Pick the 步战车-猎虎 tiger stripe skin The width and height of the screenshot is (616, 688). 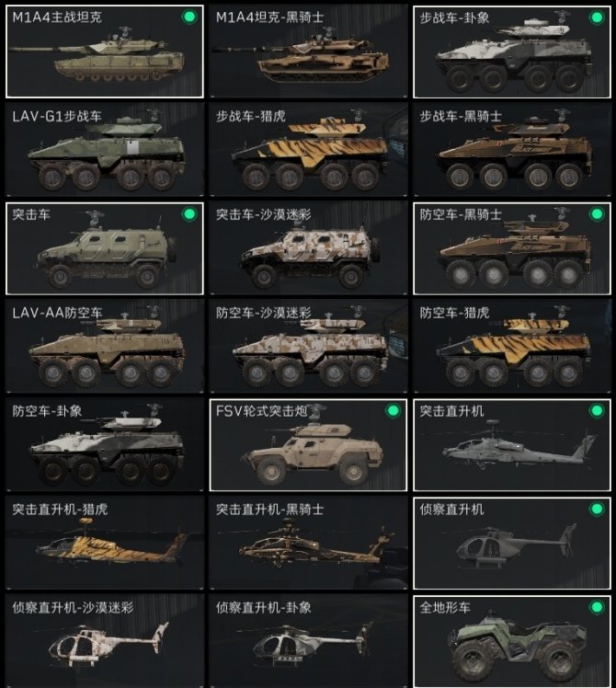tap(308, 150)
